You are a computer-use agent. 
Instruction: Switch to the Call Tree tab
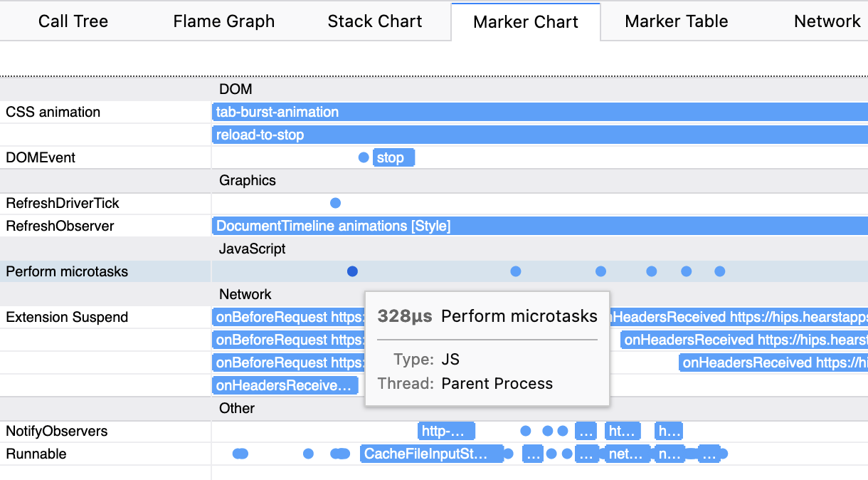pyautogui.click(x=73, y=21)
